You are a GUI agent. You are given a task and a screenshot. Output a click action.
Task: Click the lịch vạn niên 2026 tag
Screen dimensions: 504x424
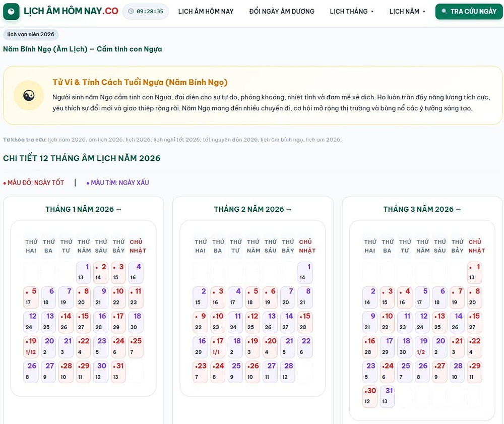click(31, 34)
